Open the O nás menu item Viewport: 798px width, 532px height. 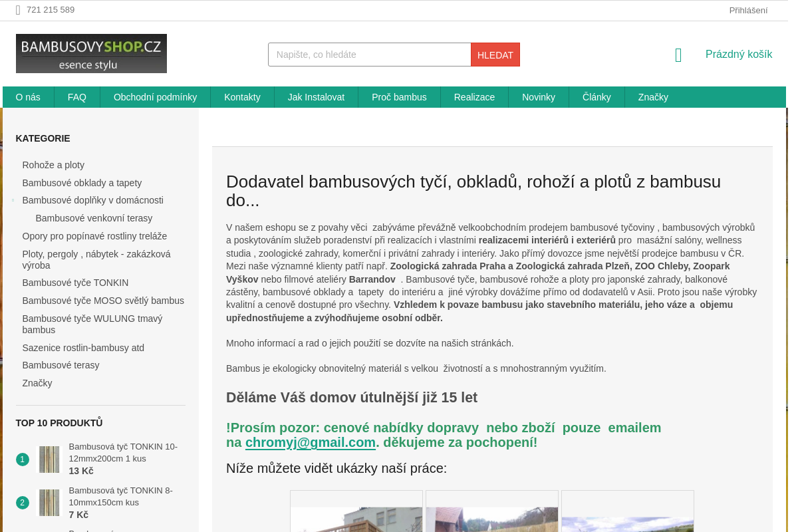tap(27, 97)
